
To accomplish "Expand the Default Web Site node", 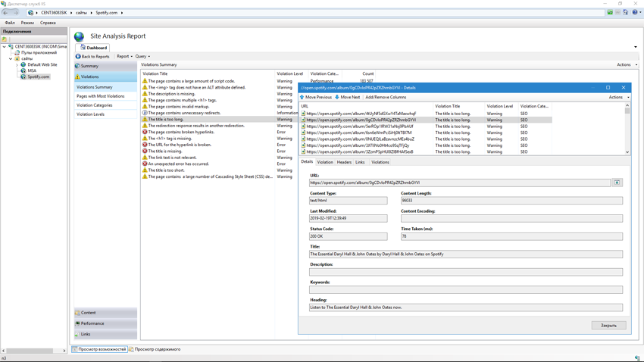I will click(17, 65).
